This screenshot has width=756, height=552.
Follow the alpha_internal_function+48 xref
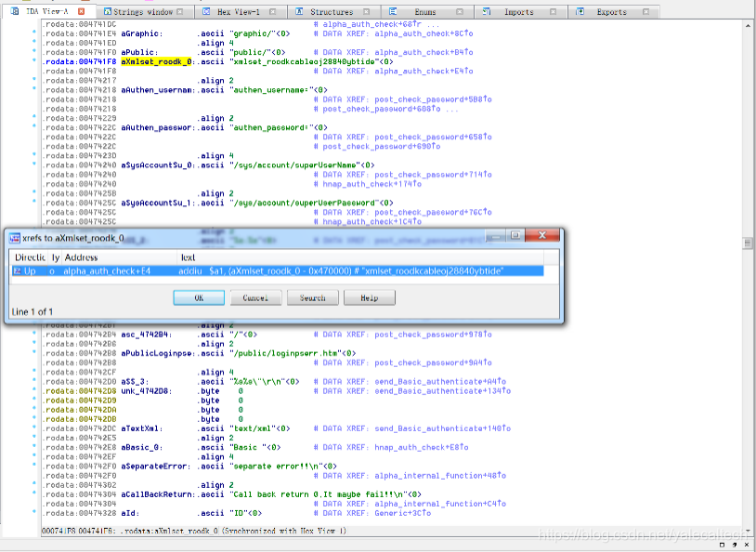pos(440,475)
